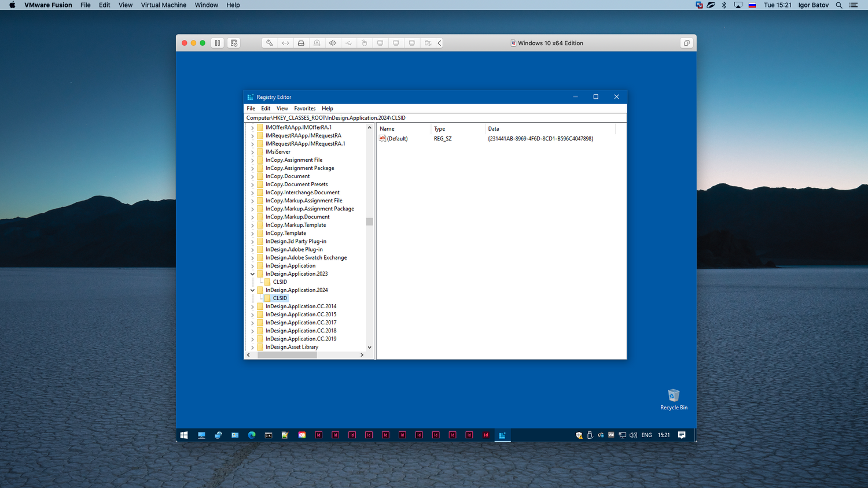Select the CLSID key under InDesign.Application.2023
Screen dimensions: 868x488
[x=279, y=282]
